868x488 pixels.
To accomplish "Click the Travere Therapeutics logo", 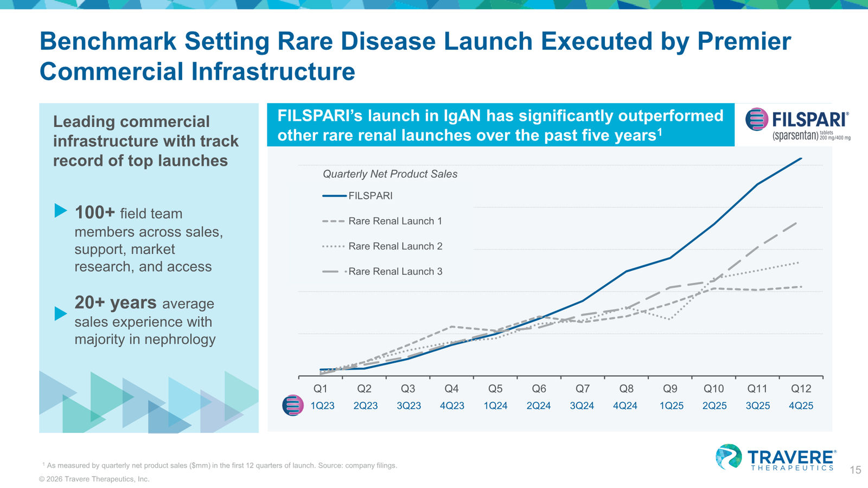I will coord(775,457).
